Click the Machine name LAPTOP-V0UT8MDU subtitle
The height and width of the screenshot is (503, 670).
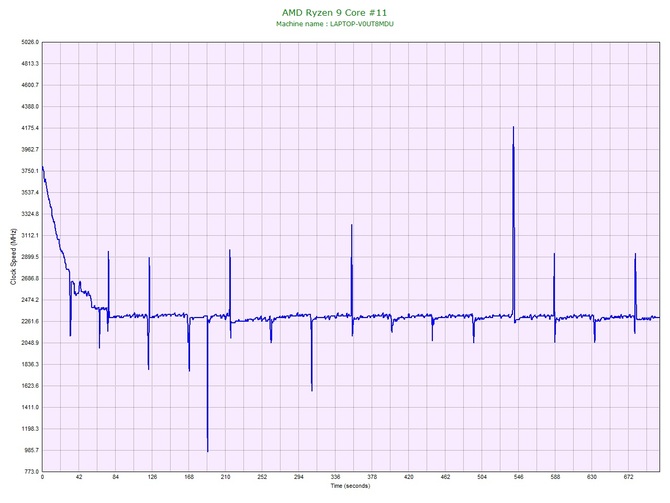click(335, 24)
